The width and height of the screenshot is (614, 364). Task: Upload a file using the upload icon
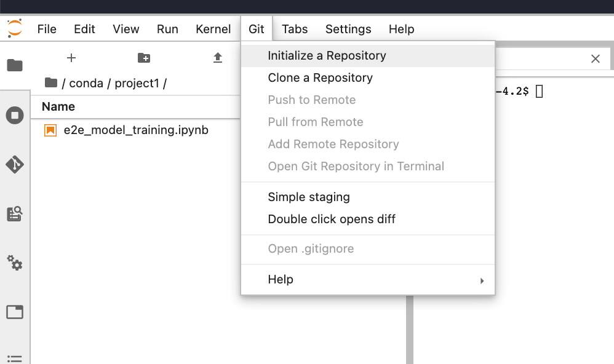point(218,58)
